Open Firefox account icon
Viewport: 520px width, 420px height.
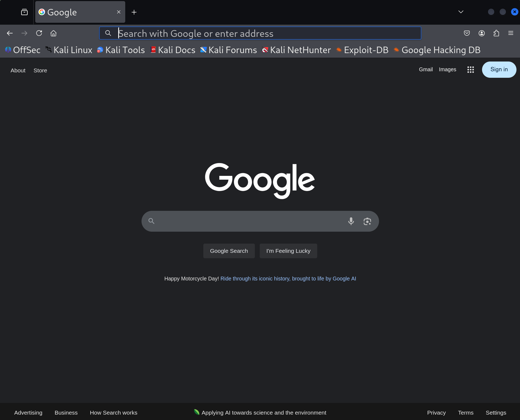click(482, 33)
